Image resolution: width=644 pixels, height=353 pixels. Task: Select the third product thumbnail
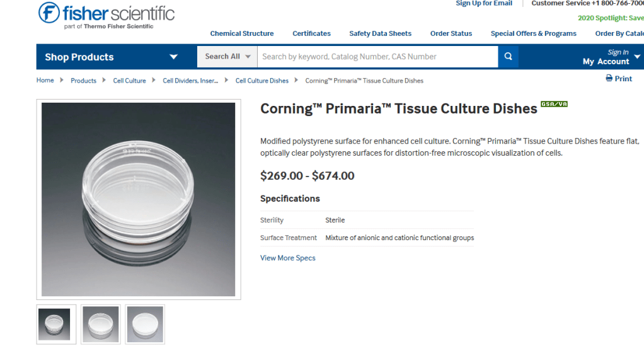click(145, 324)
